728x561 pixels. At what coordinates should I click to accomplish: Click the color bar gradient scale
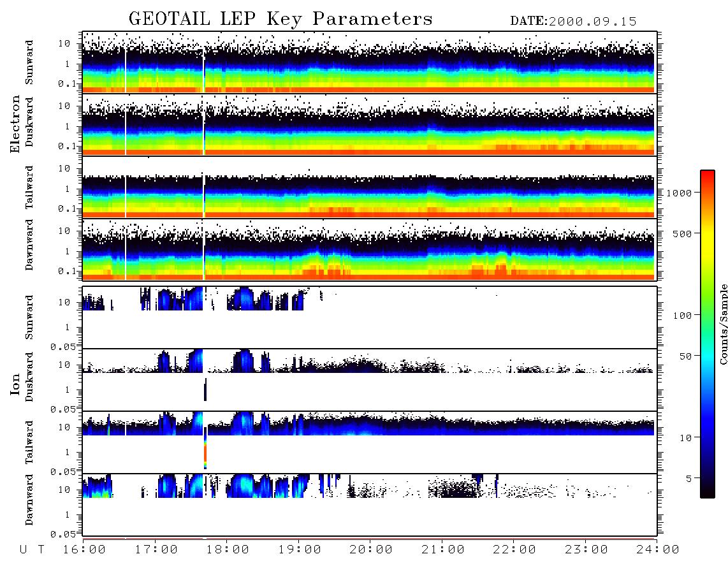pyautogui.click(x=707, y=334)
